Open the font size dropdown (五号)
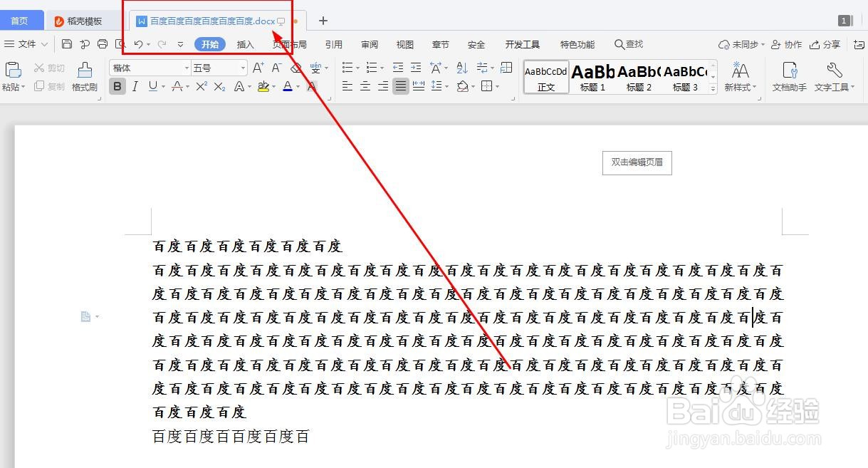868x468 pixels. tap(243, 68)
